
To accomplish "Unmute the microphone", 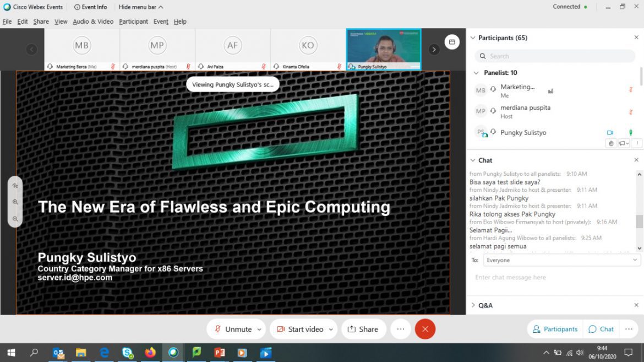I will coord(233,329).
